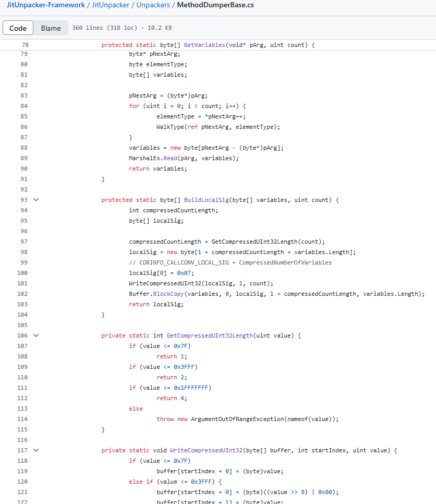Go to the Unpackers folder breadcrumb
The image size is (436, 504).
coord(153,5)
